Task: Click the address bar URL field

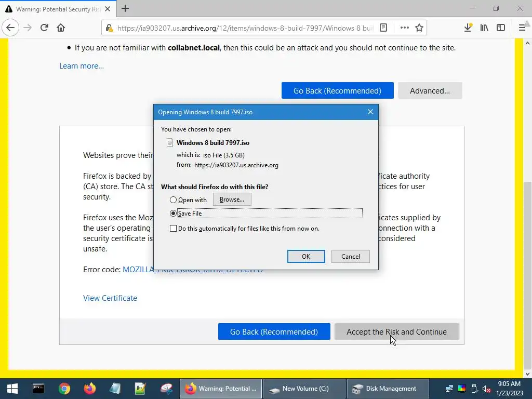Action: [x=244, y=28]
